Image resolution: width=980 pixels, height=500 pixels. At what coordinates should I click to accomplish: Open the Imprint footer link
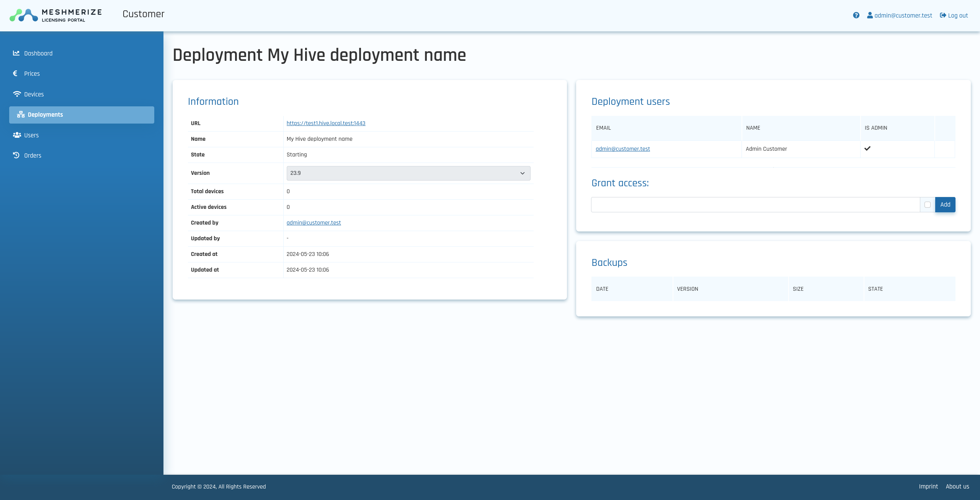click(x=928, y=487)
